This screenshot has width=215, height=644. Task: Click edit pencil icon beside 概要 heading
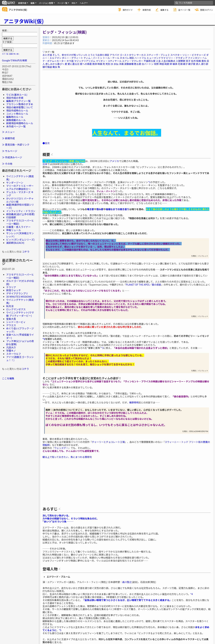[52, 154]
